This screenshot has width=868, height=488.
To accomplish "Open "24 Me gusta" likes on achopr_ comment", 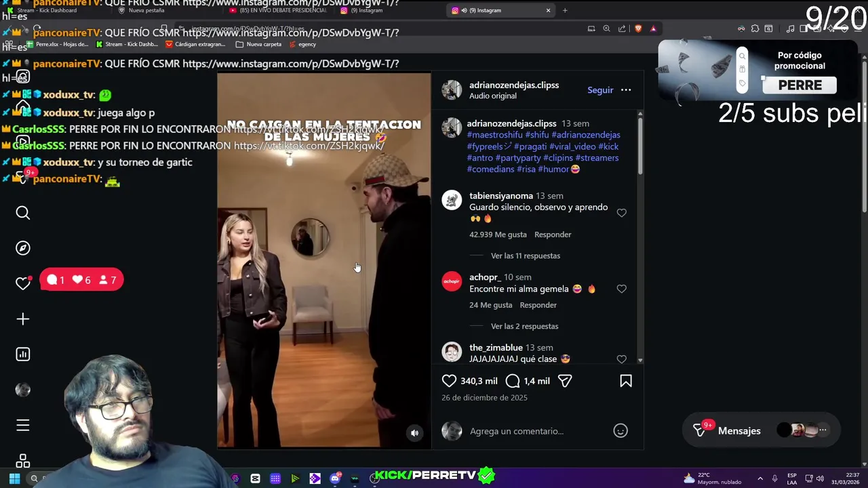I will click(490, 305).
